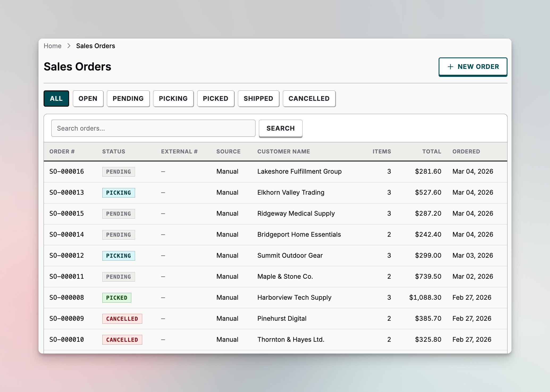The image size is (550, 392).
Task: Click the CANCELLED badge on SO-000009
Action: coord(122,318)
